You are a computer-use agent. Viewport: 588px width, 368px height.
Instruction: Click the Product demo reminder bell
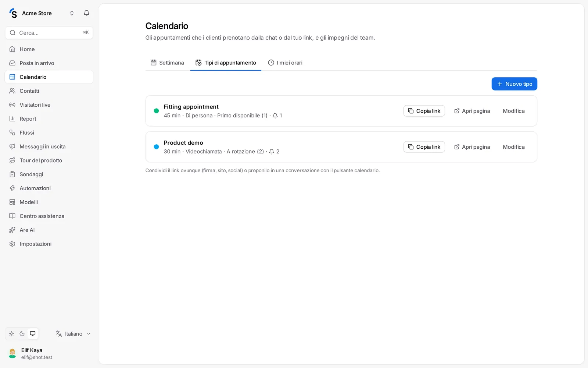tap(272, 152)
